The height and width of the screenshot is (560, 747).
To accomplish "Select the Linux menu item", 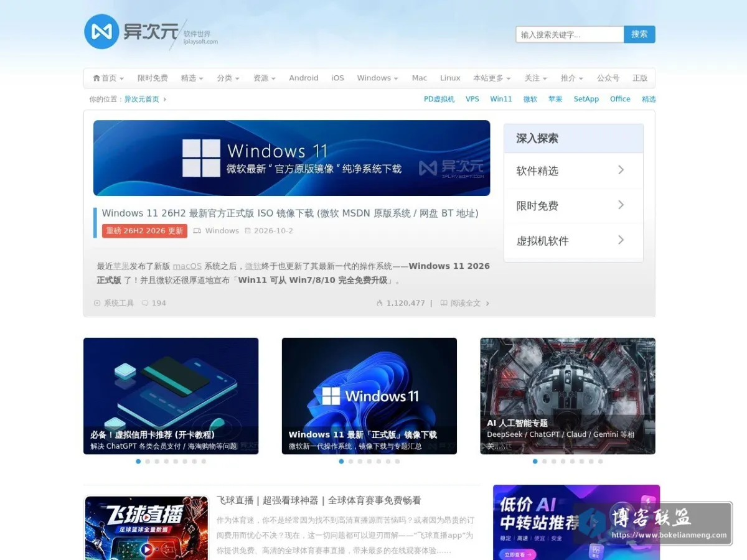I will pos(450,78).
